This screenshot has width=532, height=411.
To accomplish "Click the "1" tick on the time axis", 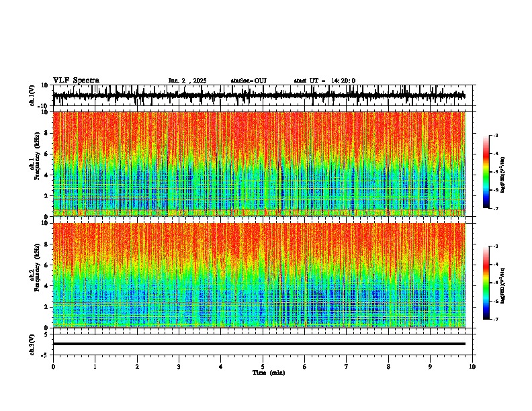I will point(95,367).
